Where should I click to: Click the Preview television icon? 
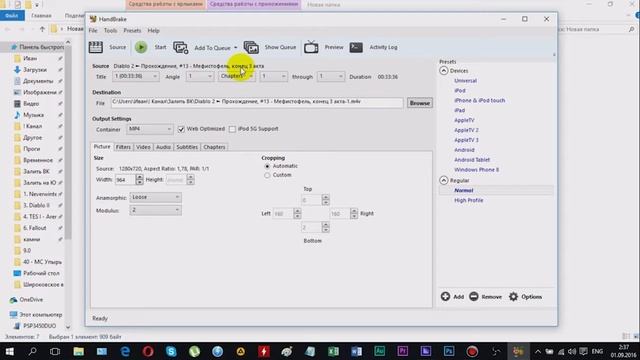[311, 47]
